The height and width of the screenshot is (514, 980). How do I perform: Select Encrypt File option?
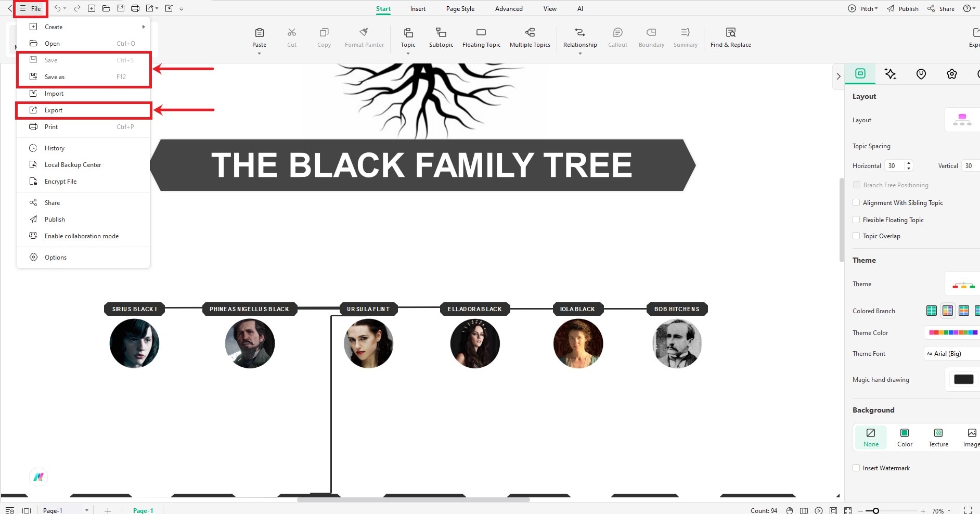click(83, 182)
